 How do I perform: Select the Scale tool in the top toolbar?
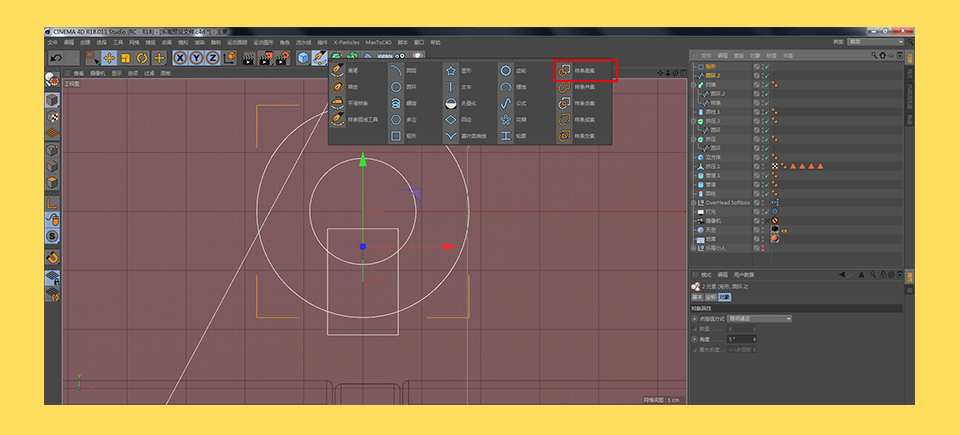point(126,58)
